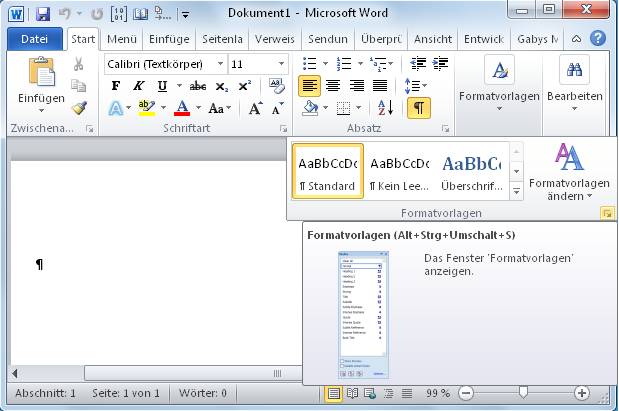Viewport: 619px width, 411px height.
Task: Expand the Formatvorlagen gallery more arrow
Action: [516, 191]
